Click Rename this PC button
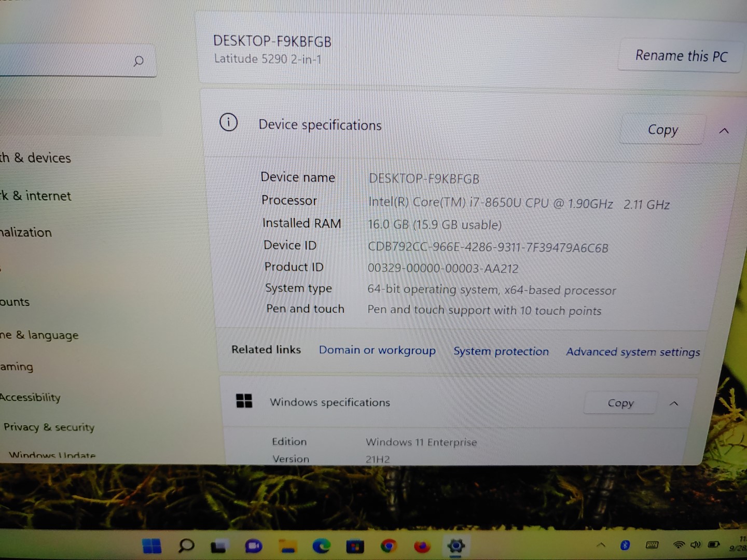 pos(681,55)
